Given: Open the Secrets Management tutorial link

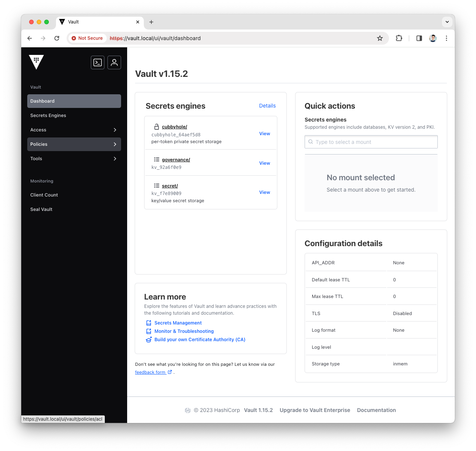Looking at the screenshot, I should 178,323.
